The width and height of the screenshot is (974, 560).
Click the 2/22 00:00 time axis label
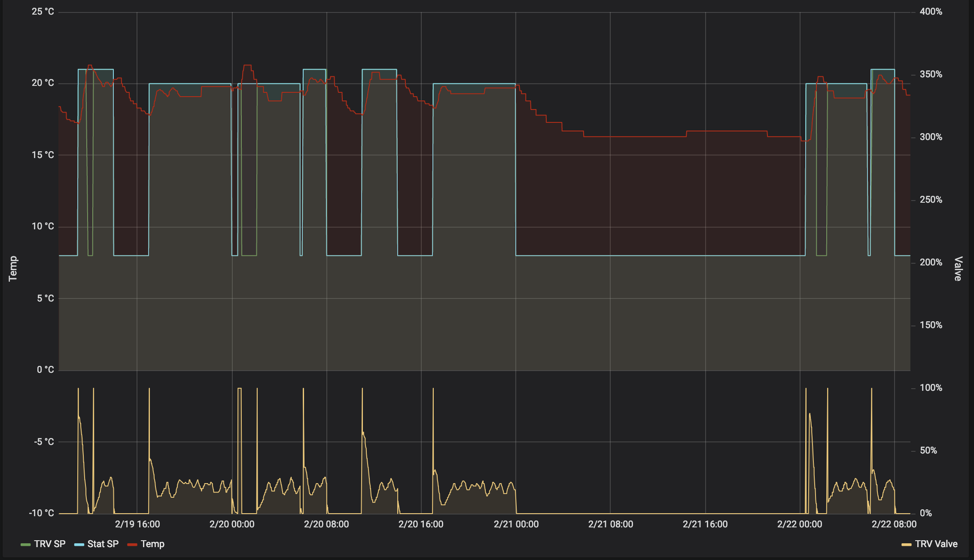(800, 524)
